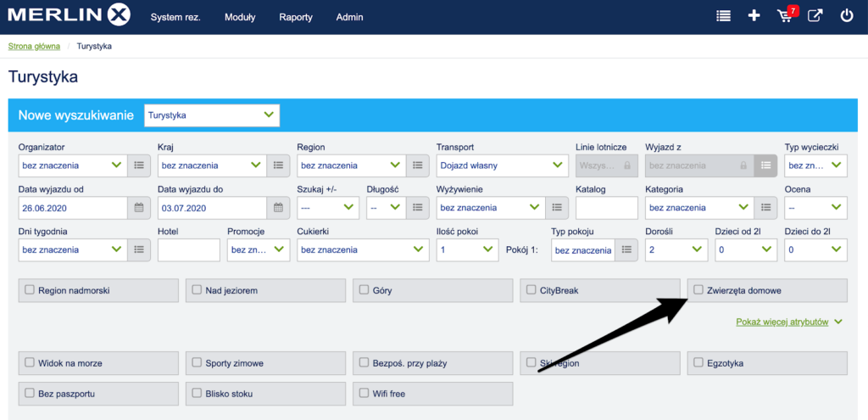Click the power logout icon
The height and width of the screenshot is (420, 868).
click(x=846, y=16)
